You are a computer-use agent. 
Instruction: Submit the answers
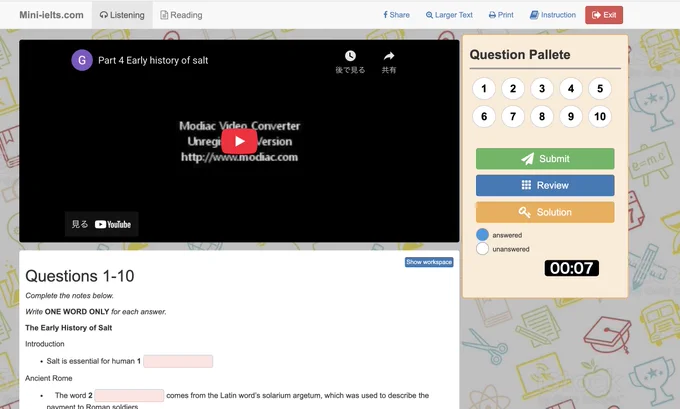pyautogui.click(x=545, y=159)
